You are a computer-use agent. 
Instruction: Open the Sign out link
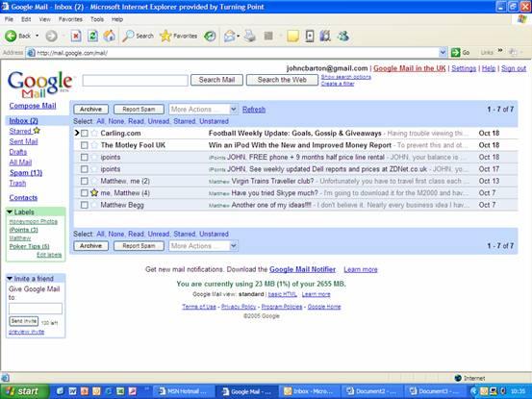click(514, 68)
